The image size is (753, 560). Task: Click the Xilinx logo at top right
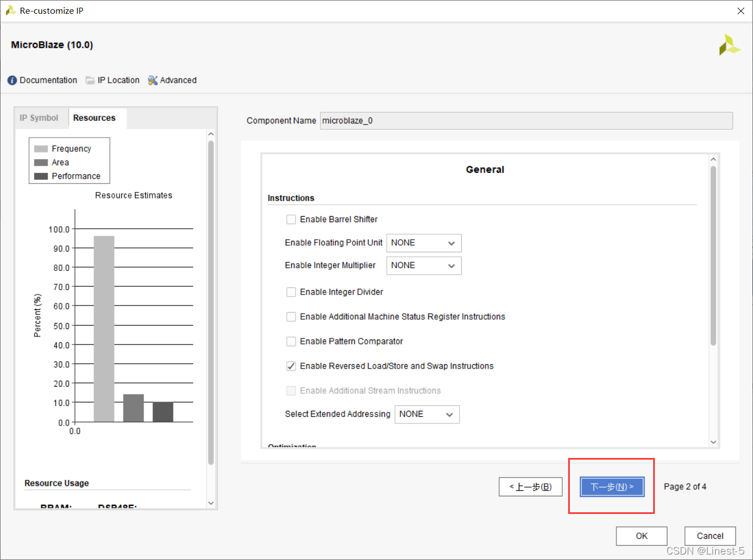coord(729,45)
